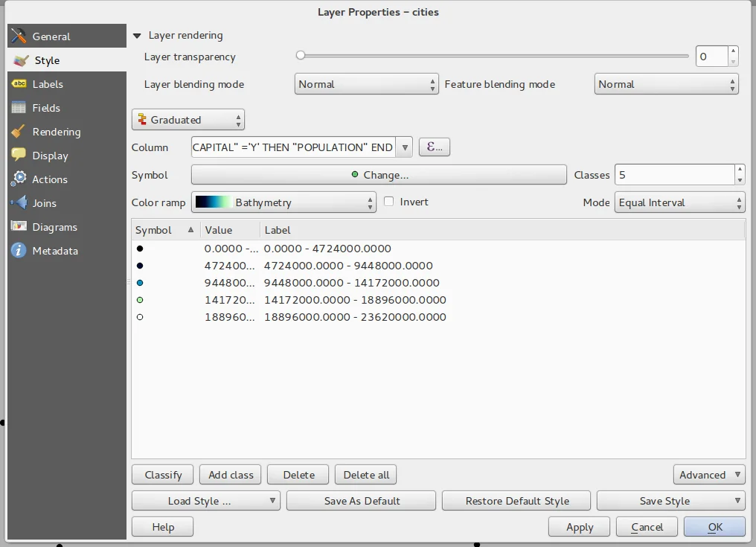Screen dimensions: 756x547
Task: Click the Apply button
Action: pos(579,527)
